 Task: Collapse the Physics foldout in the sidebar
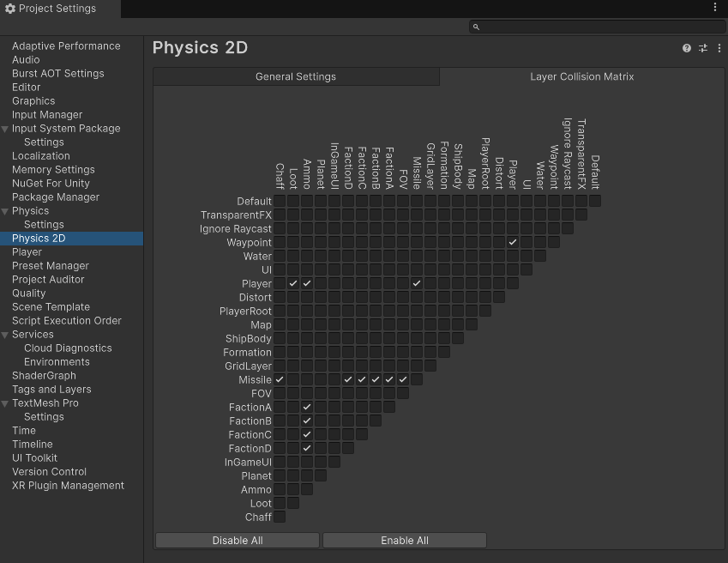pyautogui.click(x=5, y=210)
